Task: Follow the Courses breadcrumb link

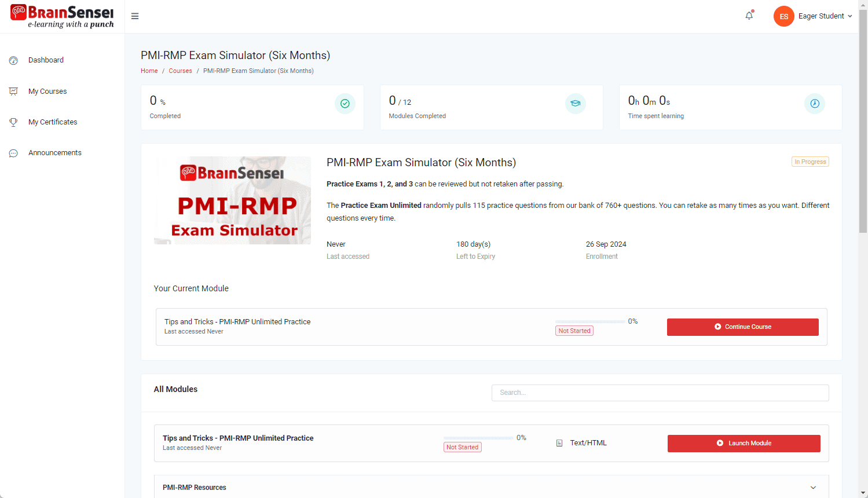Action: coord(180,71)
